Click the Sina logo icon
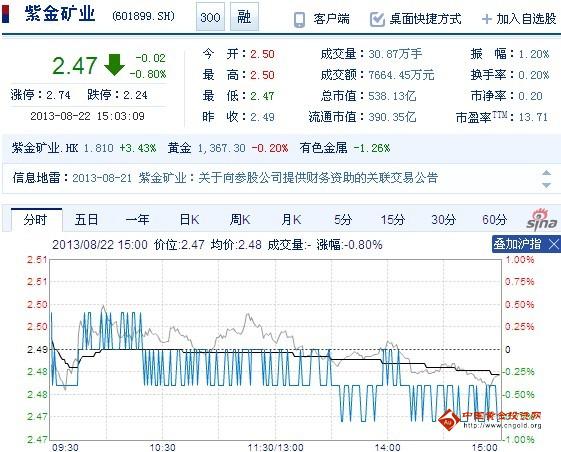561x452 pixels. (x=541, y=219)
